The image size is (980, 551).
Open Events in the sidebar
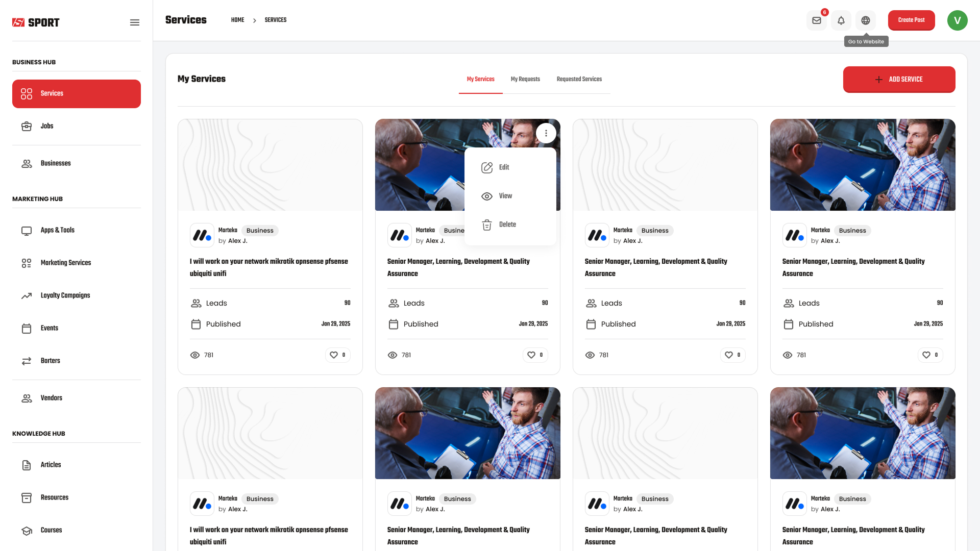pos(77,328)
